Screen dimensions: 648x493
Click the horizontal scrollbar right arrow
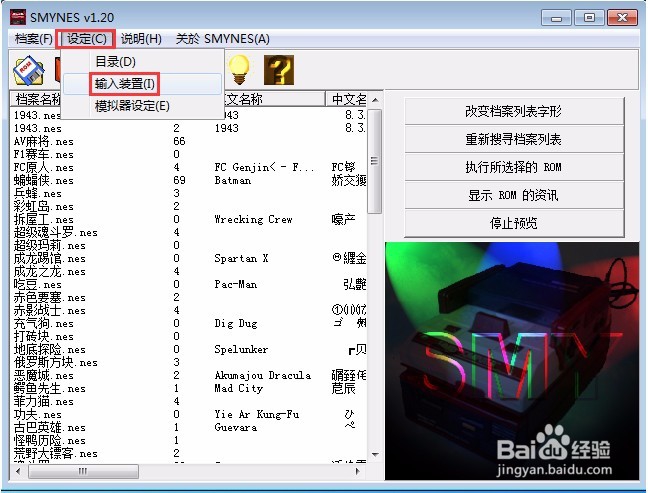[358, 471]
